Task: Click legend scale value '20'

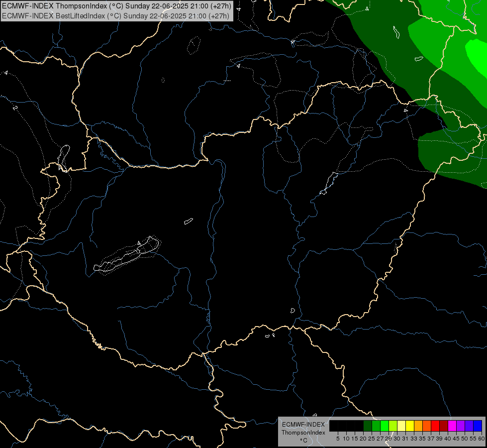Action: [363, 439]
